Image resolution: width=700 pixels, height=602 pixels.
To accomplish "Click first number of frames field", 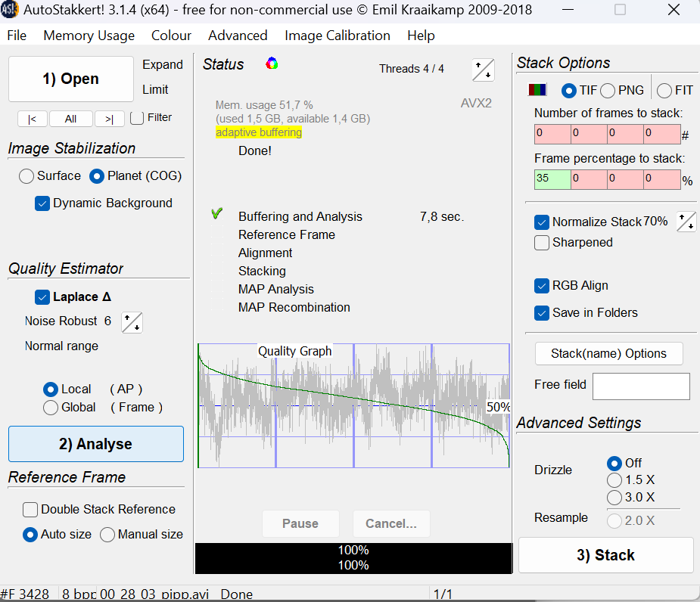I will click(552, 134).
